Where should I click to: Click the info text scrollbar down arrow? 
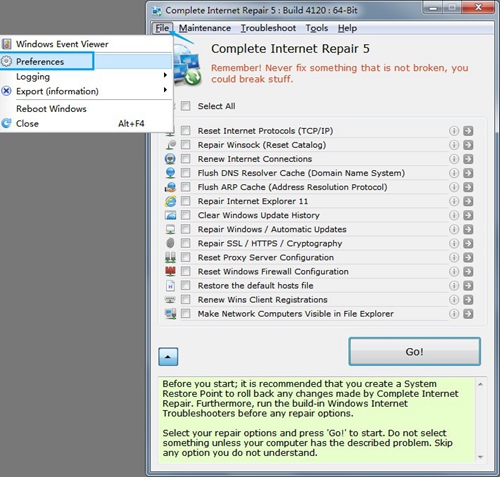pyautogui.click(x=480, y=457)
